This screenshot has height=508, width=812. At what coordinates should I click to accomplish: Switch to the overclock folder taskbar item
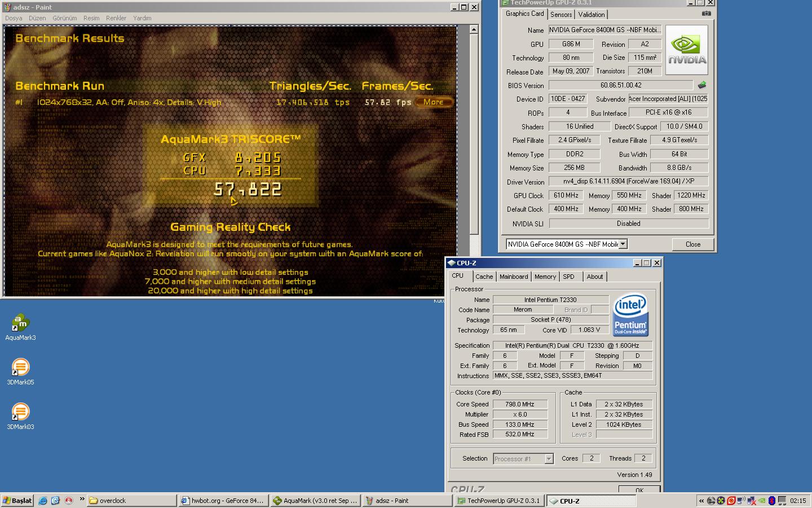pyautogui.click(x=131, y=501)
